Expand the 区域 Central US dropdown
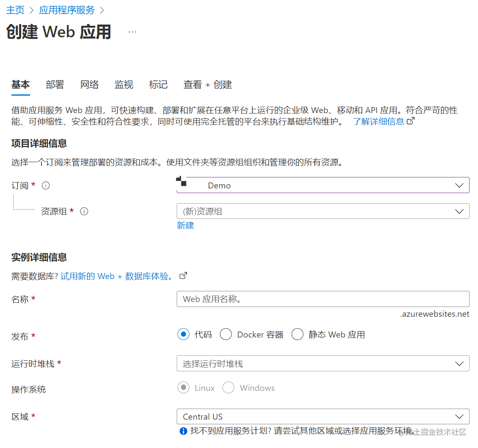The image size is (478, 448). coord(323,416)
